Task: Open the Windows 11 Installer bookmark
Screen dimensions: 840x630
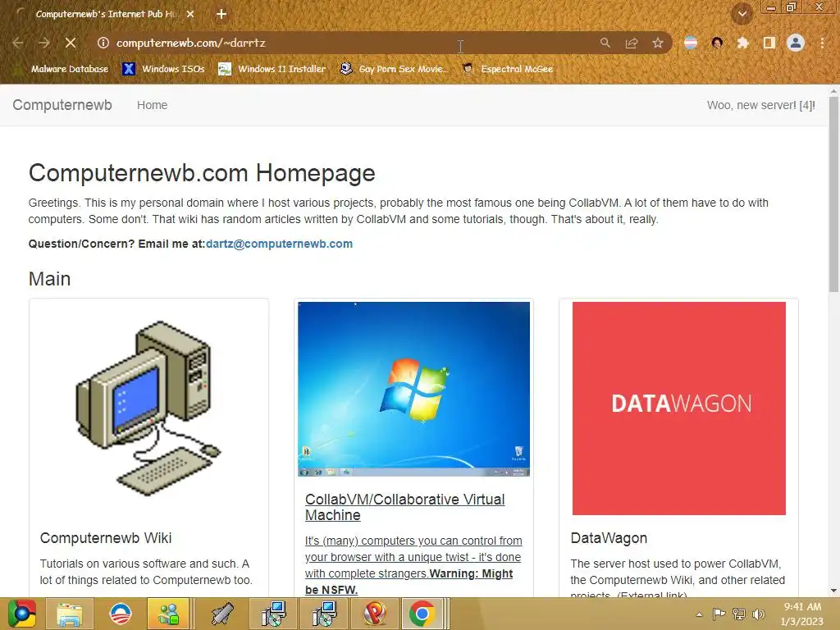Action: pos(272,69)
